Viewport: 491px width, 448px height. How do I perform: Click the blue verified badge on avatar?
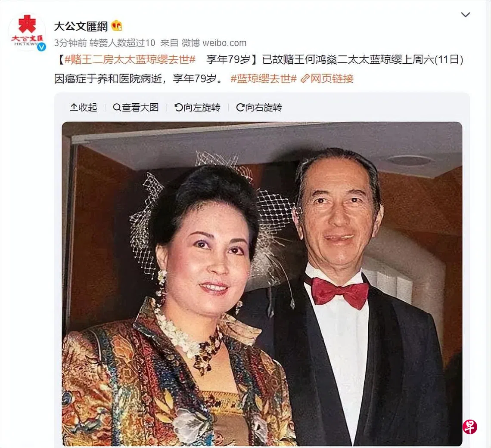click(x=42, y=47)
